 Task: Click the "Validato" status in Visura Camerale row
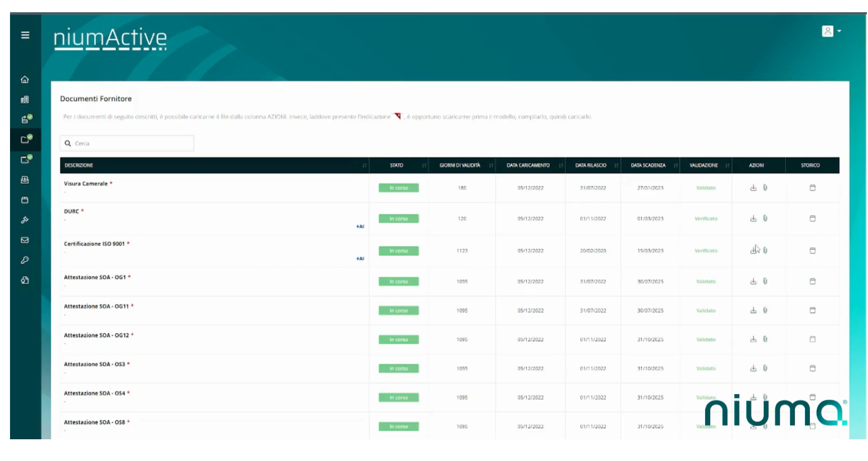click(x=706, y=188)
